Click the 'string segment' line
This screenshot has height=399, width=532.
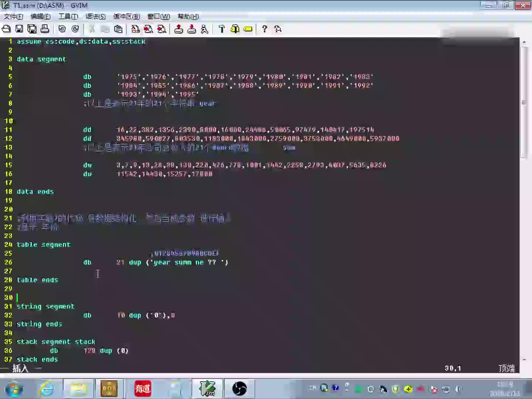45,306
